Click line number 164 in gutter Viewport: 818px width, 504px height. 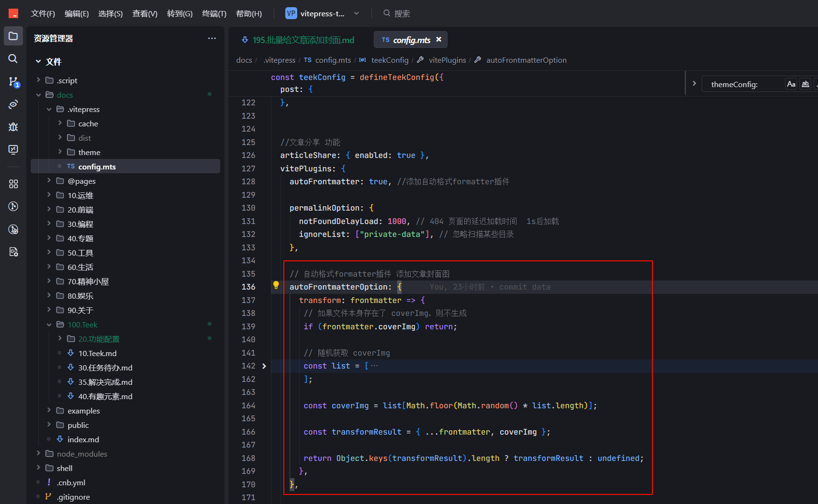[x=248, y=405]
